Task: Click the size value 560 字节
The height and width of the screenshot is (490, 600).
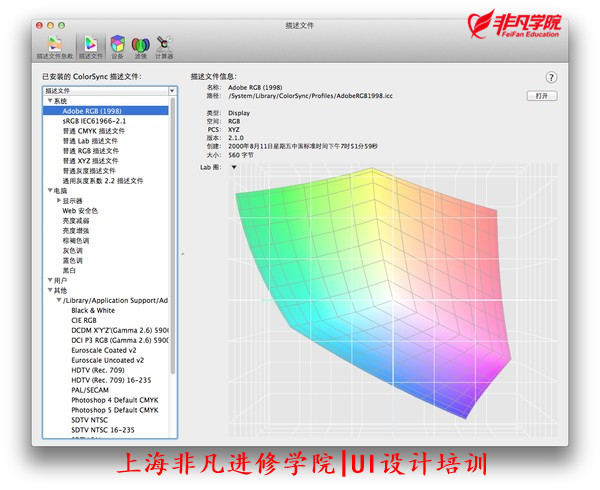Action: (241, 155)
